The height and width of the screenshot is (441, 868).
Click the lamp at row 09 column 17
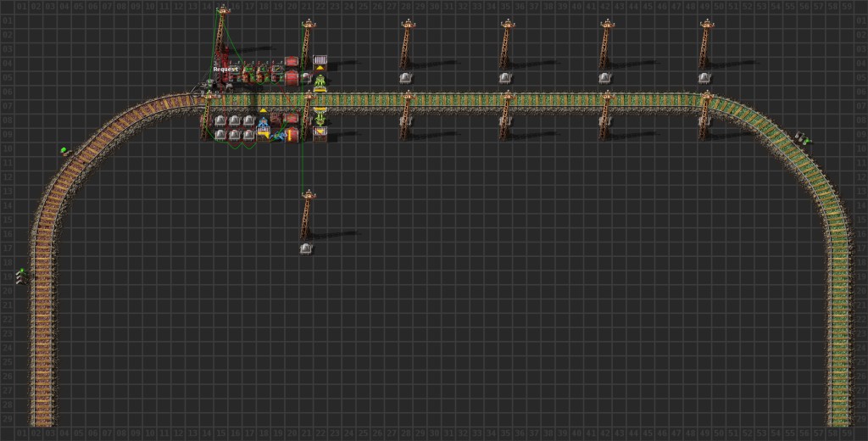point(248,135)
